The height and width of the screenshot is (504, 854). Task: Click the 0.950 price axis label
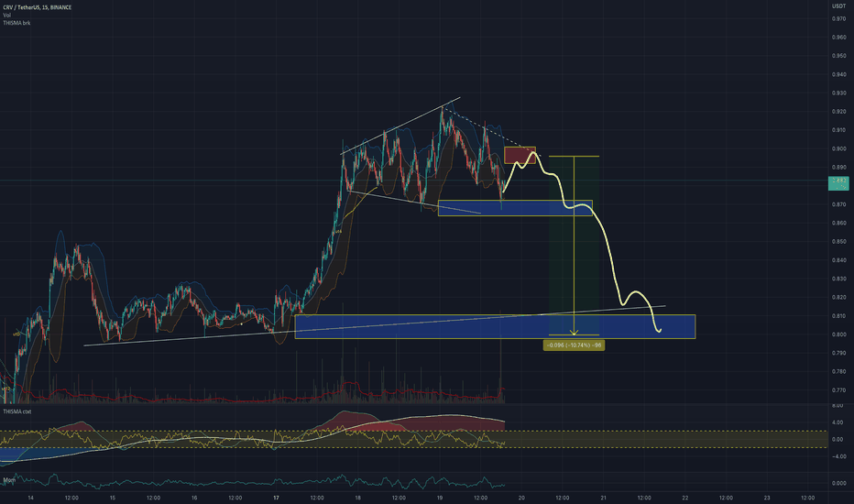click(x=838, y=56)
